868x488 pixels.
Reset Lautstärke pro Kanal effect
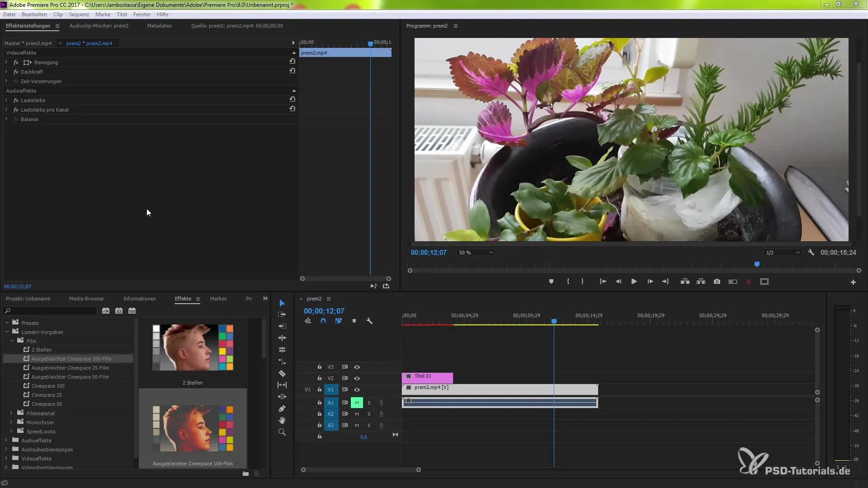[292, 109]
